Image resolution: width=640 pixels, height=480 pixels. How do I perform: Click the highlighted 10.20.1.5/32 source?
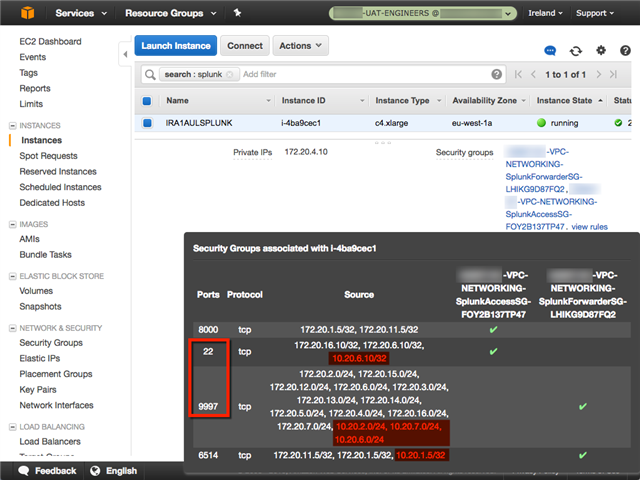[x=421, y=455]
